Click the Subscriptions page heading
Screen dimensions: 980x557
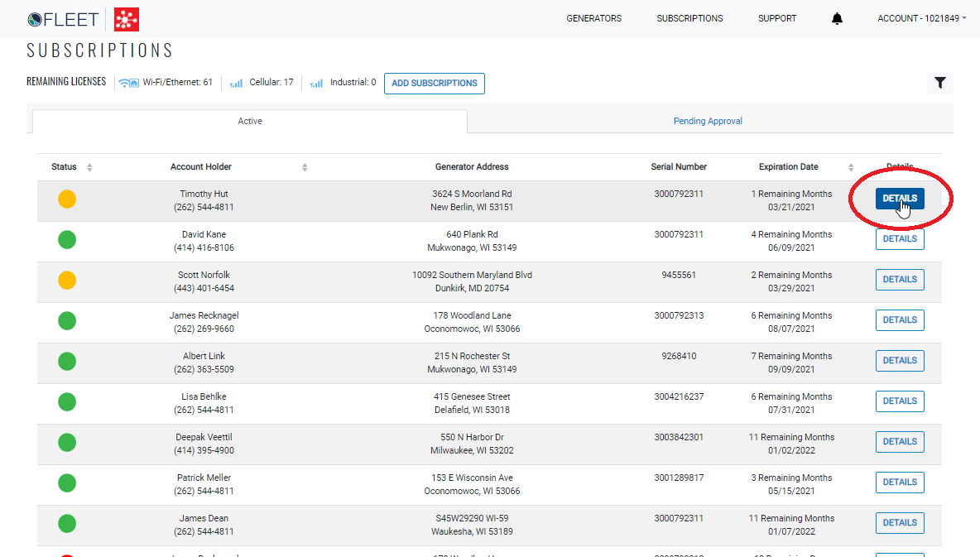pyautogui.click(x=99, y=50)
